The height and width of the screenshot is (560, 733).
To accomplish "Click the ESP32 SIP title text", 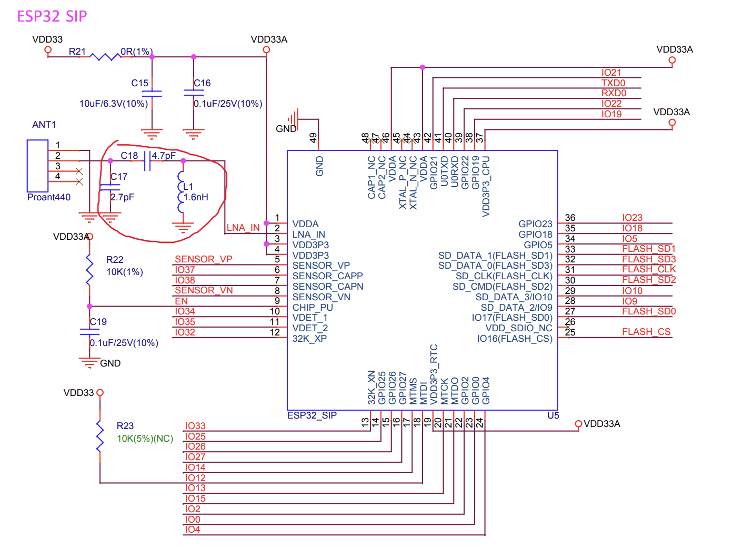I will [52, 16].
